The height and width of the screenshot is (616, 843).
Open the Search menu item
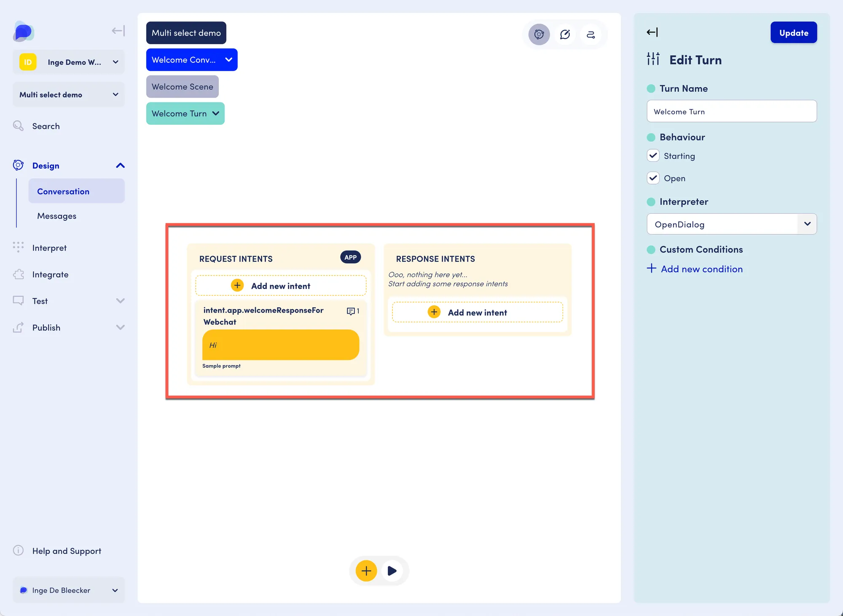tap(46, 126)
